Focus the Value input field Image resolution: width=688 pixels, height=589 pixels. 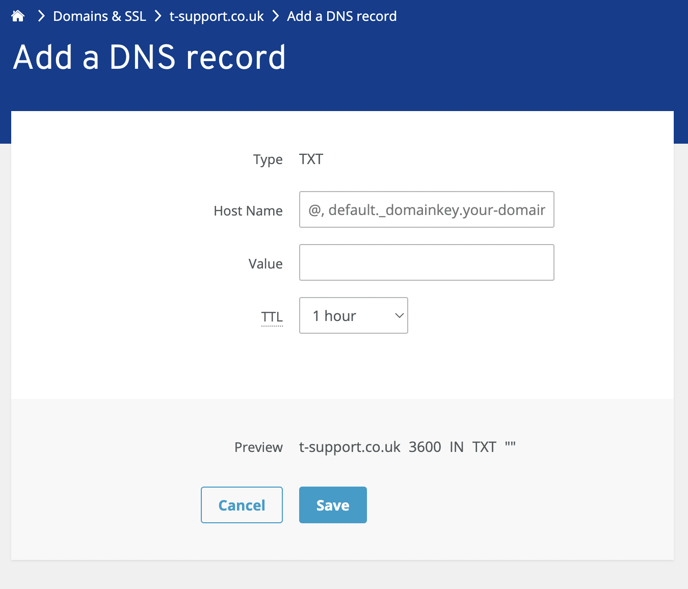[426, 262]
